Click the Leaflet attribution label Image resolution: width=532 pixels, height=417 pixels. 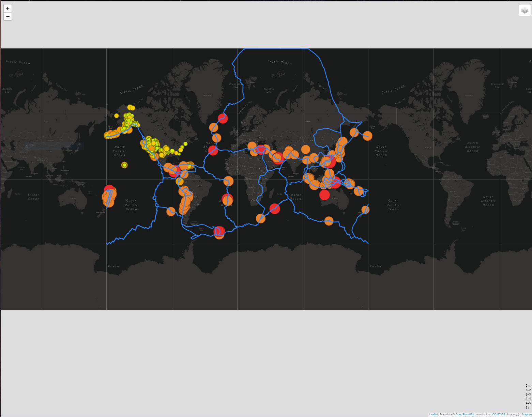433,415
